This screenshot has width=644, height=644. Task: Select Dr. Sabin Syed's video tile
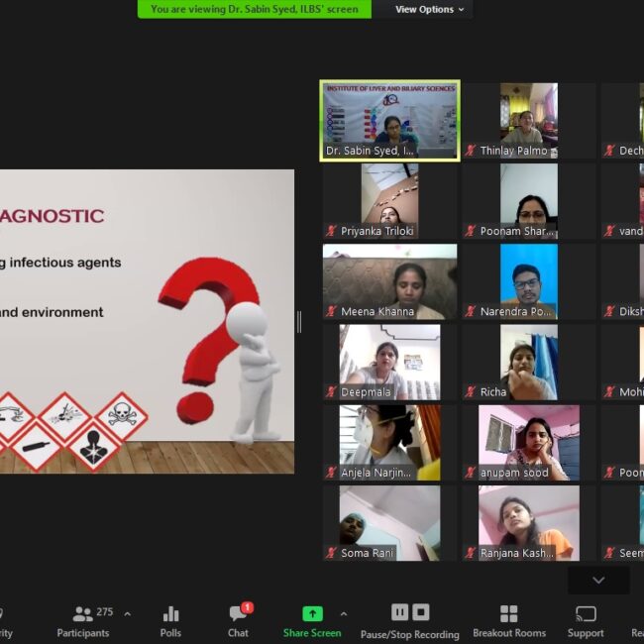pyautogui.click(x=389, y=120)
